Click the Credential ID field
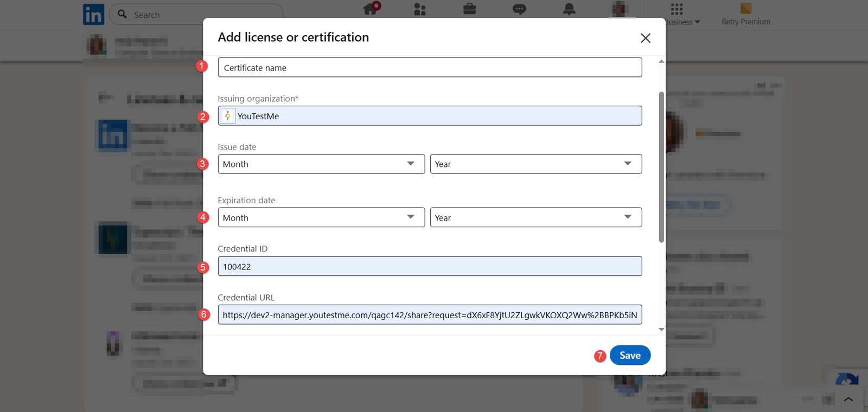 click(x=430, y=267)
